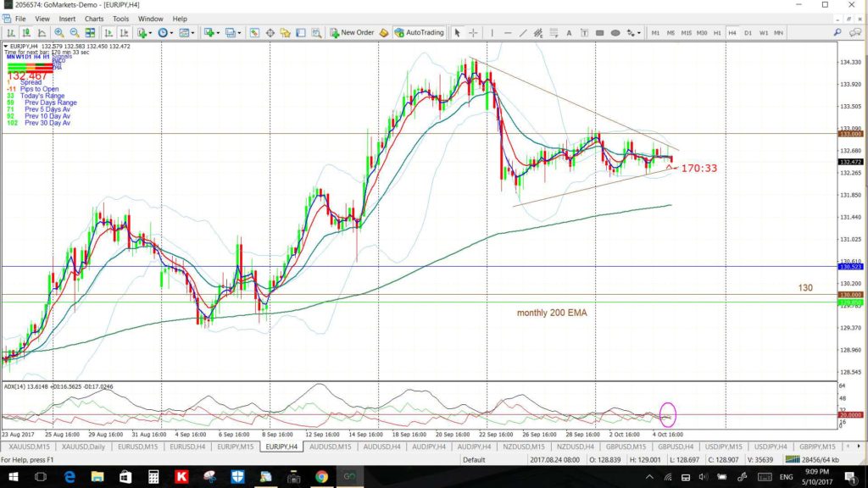
Task: Select the vertical line drawing tool
Action: click(492, 33)
